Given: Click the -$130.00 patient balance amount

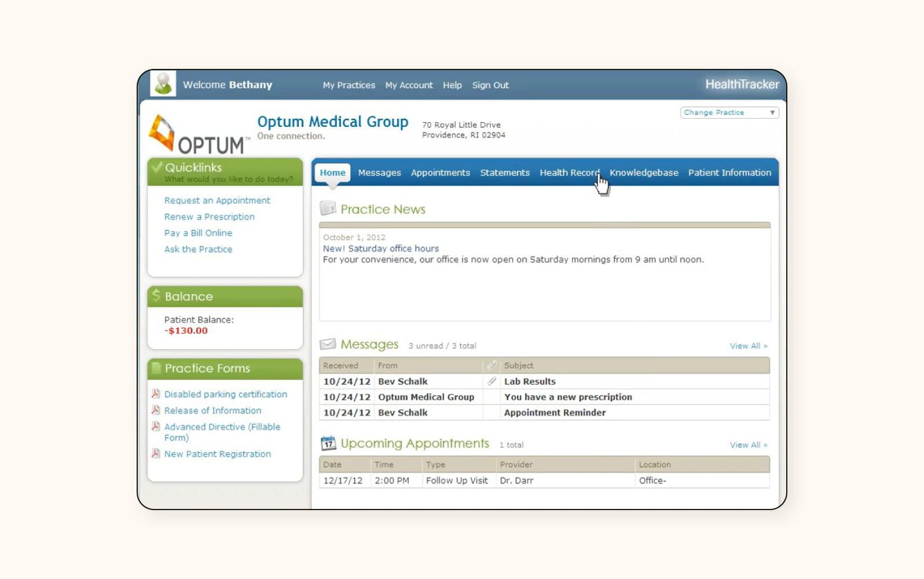Looking at the screenshot, I should pos(186,331).
